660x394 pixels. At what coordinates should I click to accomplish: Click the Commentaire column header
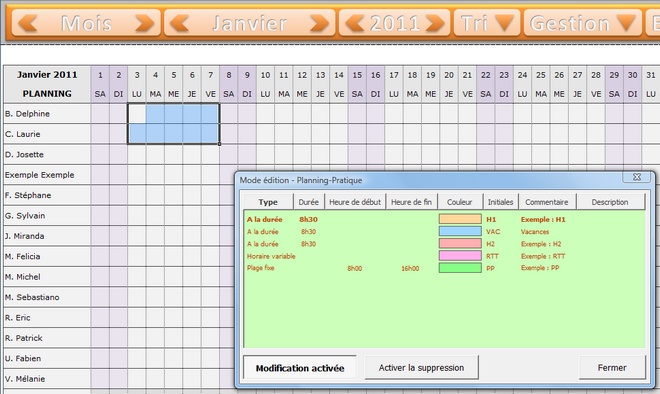pyautogui.click(x=547, y=202)
